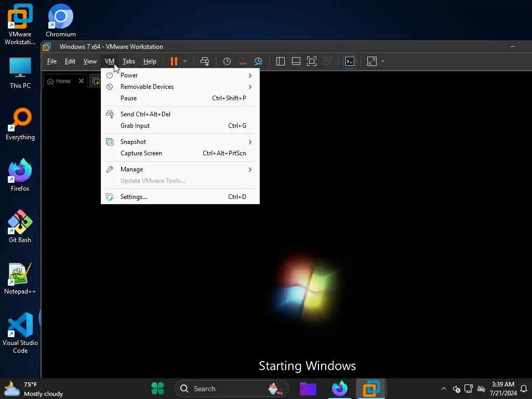Image resolution: width=532 pixels, height=399 pixels.
Task: Choose Grab Input in the VM menu
Action: (x=180, y=126)
